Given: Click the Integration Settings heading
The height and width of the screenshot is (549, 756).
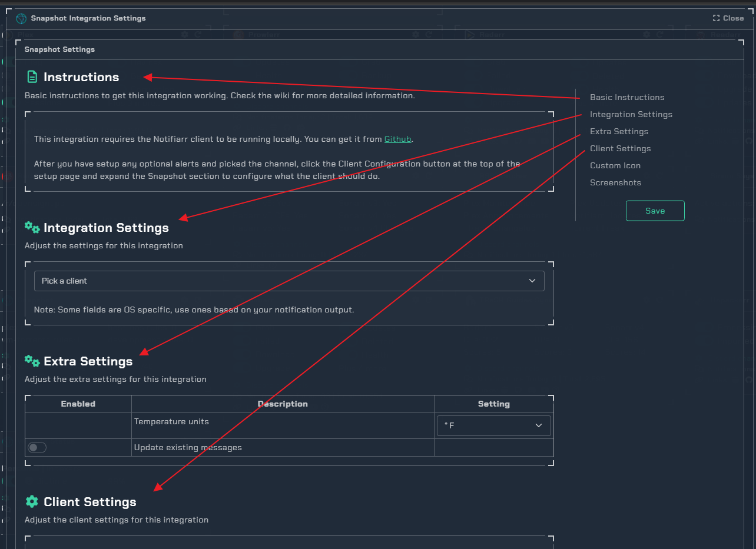Looking at the screenshot, I should coord(106,228).
